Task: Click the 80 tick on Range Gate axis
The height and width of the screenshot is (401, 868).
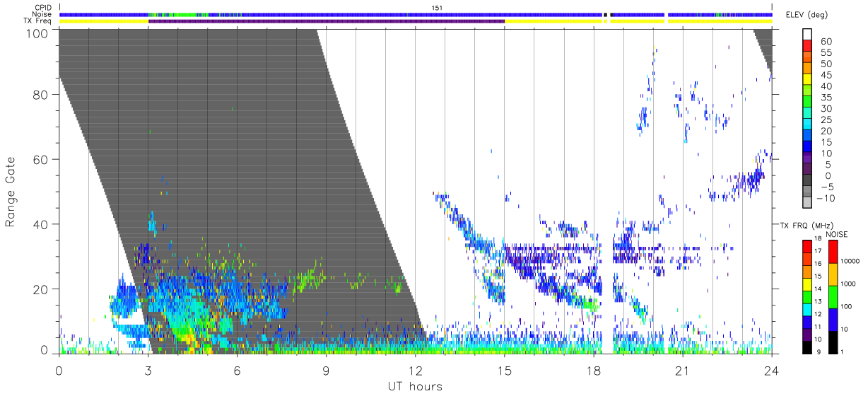Action: coord(41,95)
